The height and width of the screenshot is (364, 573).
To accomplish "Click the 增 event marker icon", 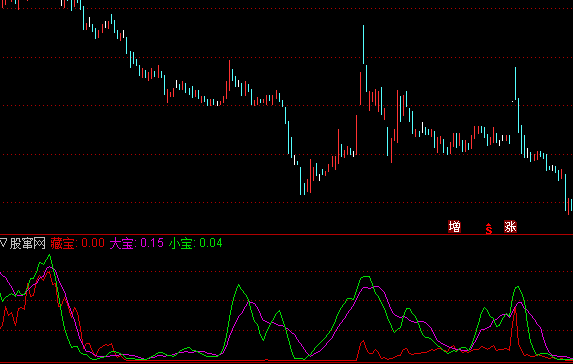I will (454, 227).
